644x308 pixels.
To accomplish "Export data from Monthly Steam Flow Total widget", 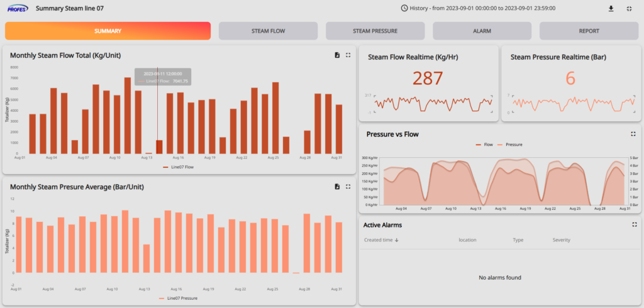I will (x=337, y=55).
